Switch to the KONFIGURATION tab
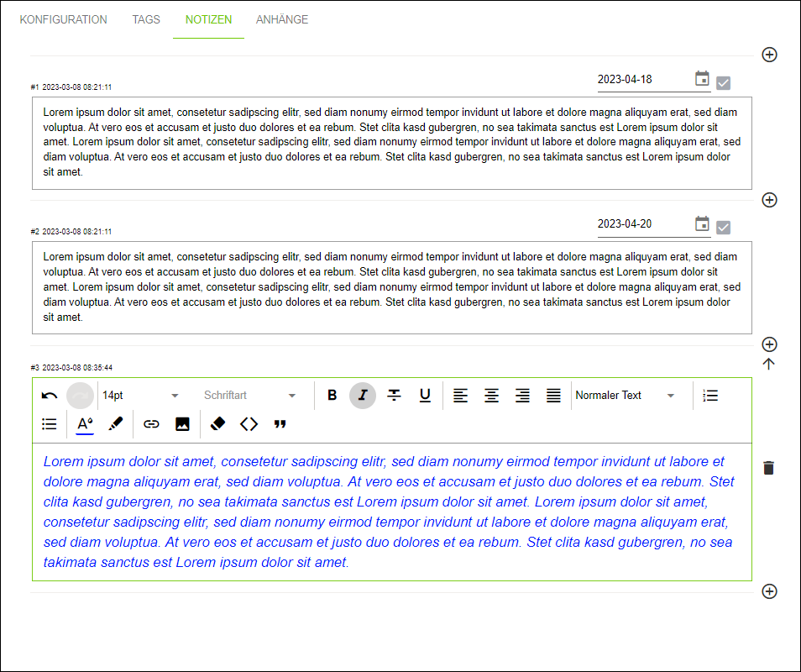Viewport: 801px width, 672px height. (x=63, y=19)
